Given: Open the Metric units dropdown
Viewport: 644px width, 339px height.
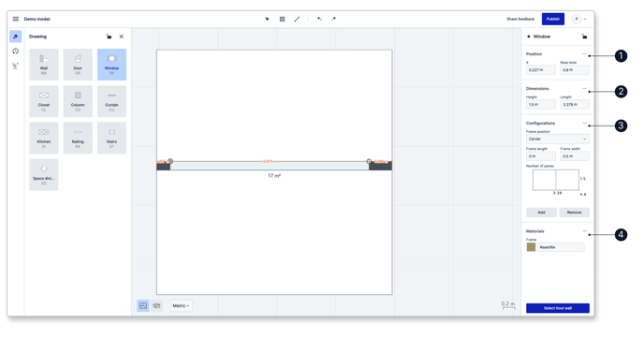Looking at the screenshot, I should 181,305.
